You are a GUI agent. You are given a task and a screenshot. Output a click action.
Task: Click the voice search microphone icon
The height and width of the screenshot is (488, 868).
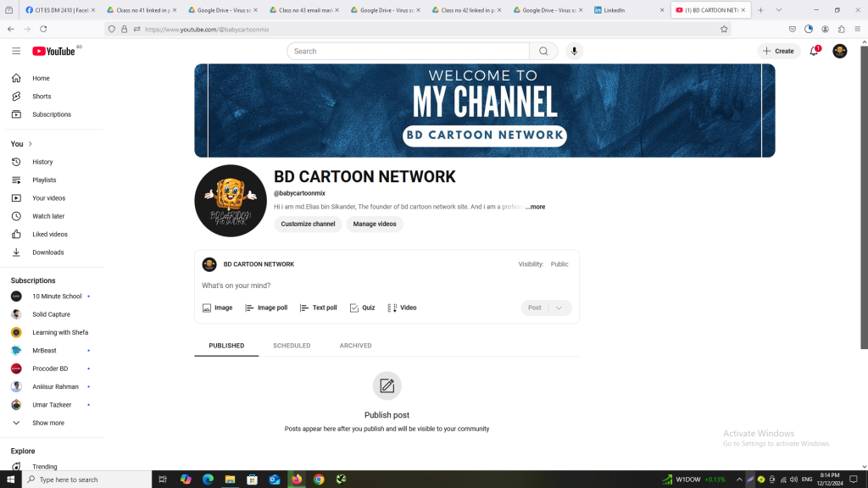574,51
